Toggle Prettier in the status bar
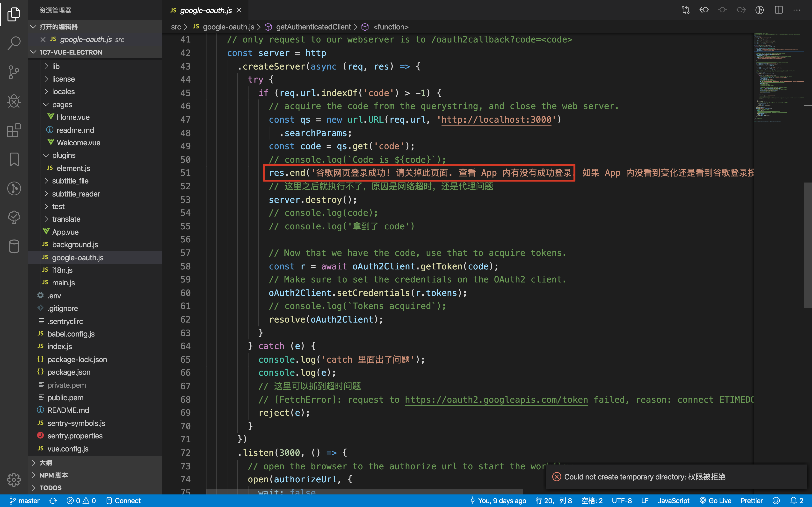This screenshot has width=812, height=507. tap(752, 501)
